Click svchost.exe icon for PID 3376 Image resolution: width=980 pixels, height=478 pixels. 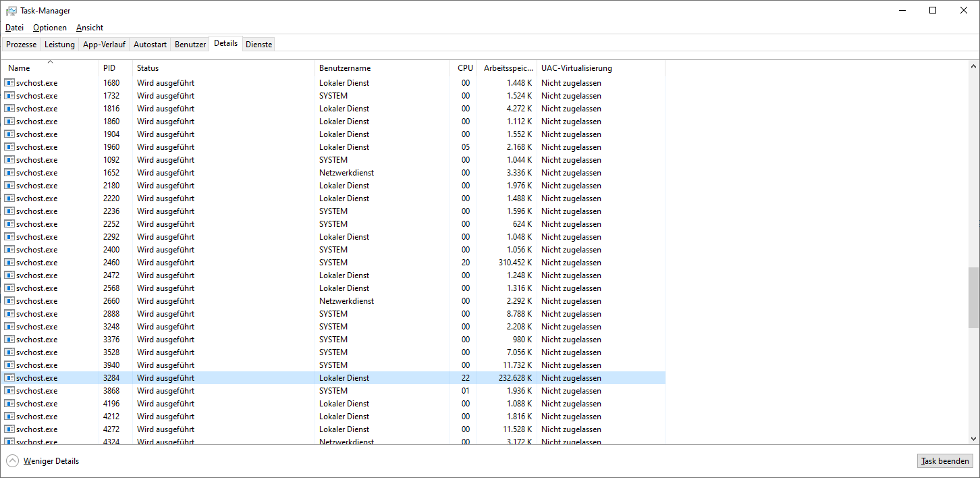(x=9, y=340)
